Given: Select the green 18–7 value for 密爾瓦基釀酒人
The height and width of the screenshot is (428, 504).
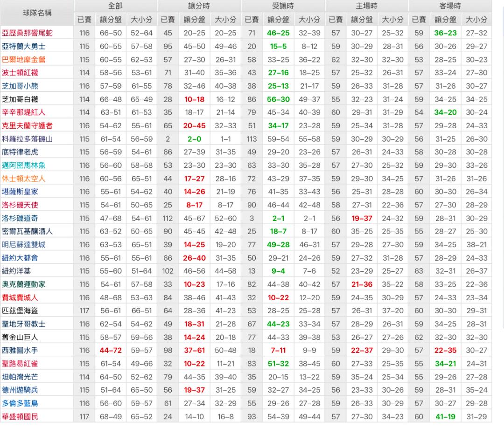Looking at the screenshot, I should [x=278, y=232].
